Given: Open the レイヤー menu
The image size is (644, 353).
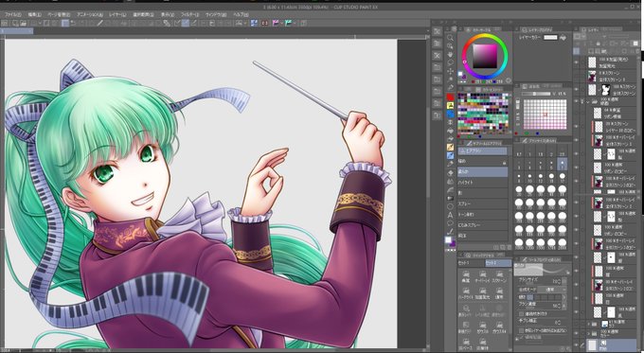Looking at the screenshot, I should [x=117, y=14].
